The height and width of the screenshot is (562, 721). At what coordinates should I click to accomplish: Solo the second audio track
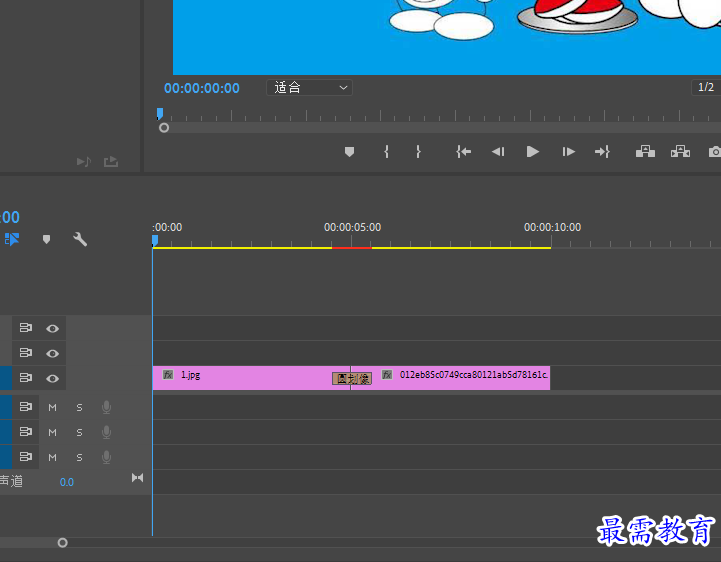80,432
